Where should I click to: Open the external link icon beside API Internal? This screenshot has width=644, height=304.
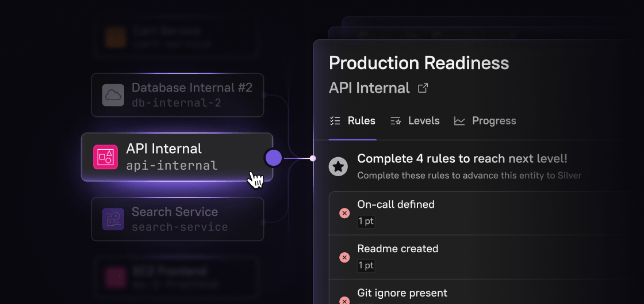click(x=423, y=88)
